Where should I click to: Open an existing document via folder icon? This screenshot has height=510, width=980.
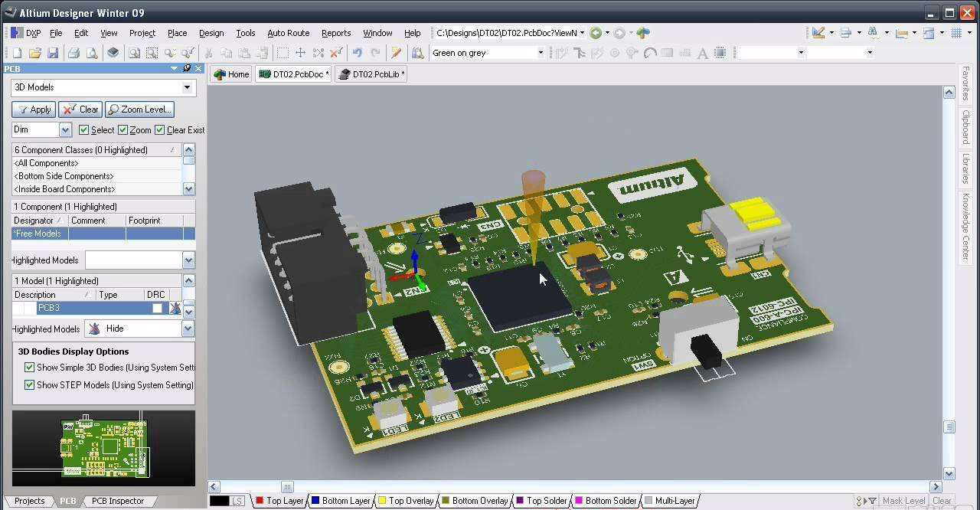coord(34,53)
